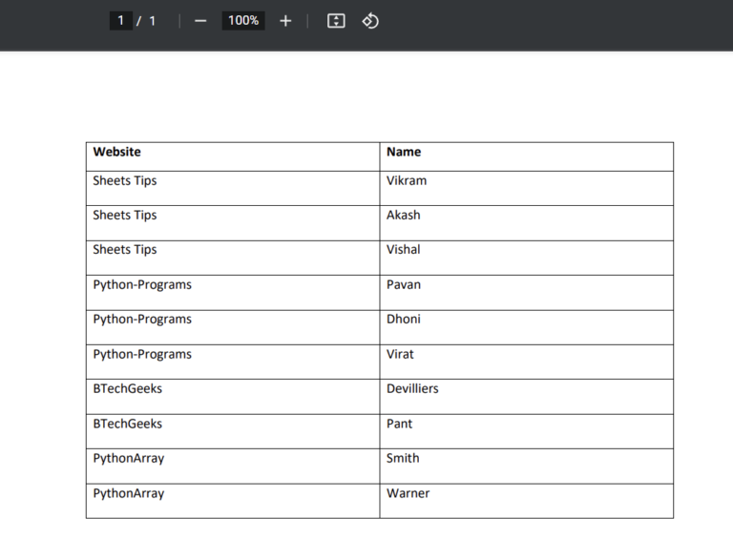Click the zoom in plus icon

[285, 21]
